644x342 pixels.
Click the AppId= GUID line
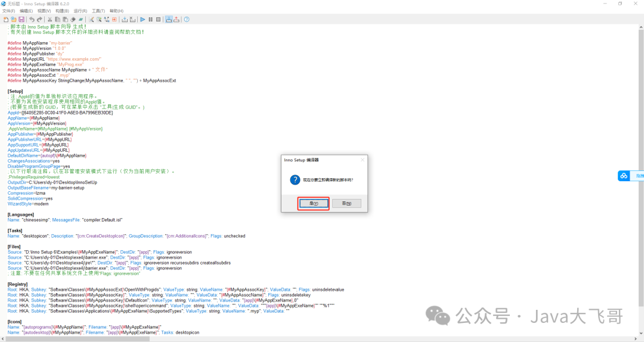(60, 113)
